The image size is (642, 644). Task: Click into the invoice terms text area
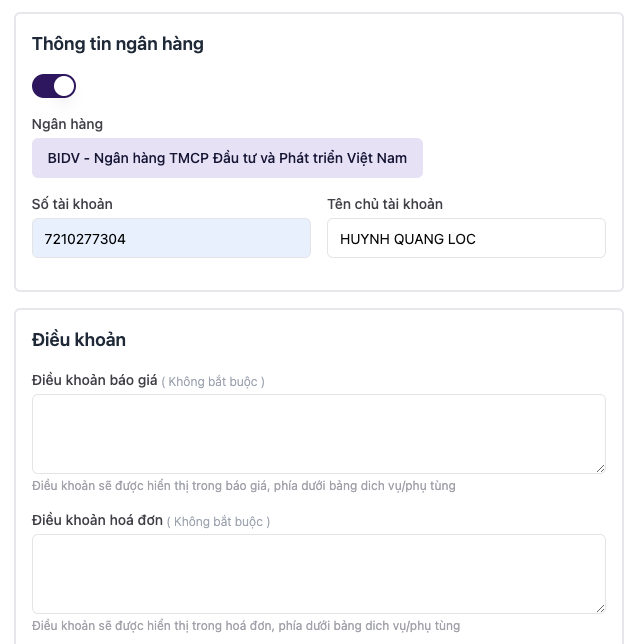click(318, 573)
